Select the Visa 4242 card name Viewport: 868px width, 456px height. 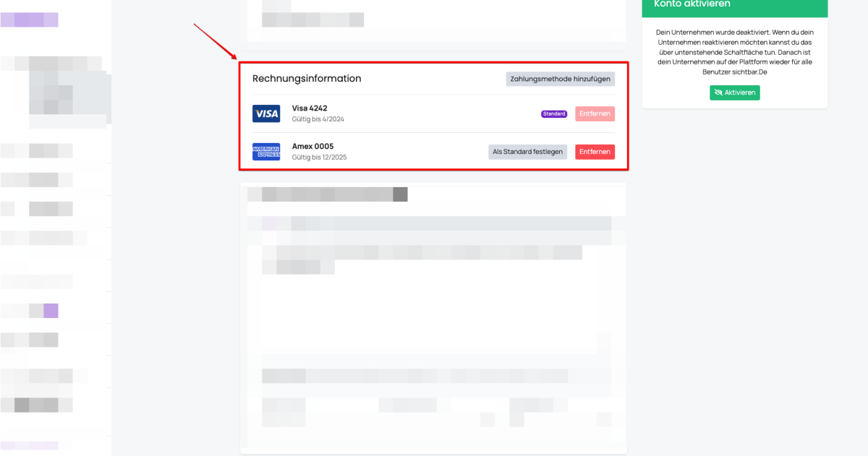pos(310,108)
